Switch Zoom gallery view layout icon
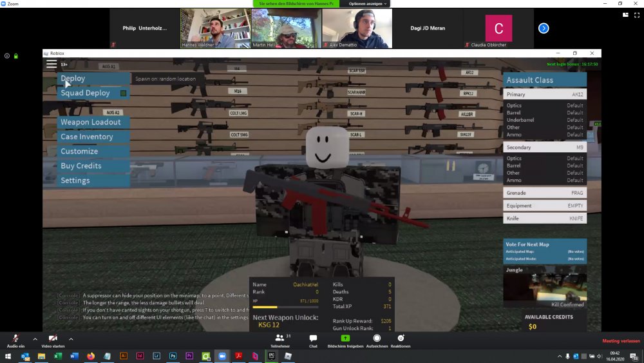This screenshot has width=644, height=363. 625,15
